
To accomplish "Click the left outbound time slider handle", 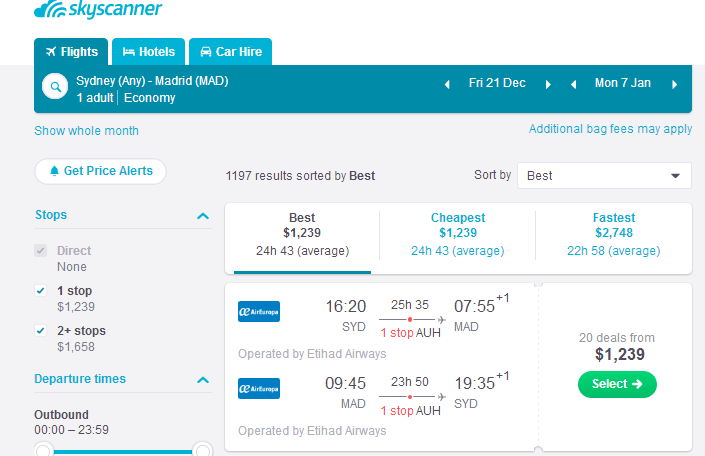I will tap(43, 450).
